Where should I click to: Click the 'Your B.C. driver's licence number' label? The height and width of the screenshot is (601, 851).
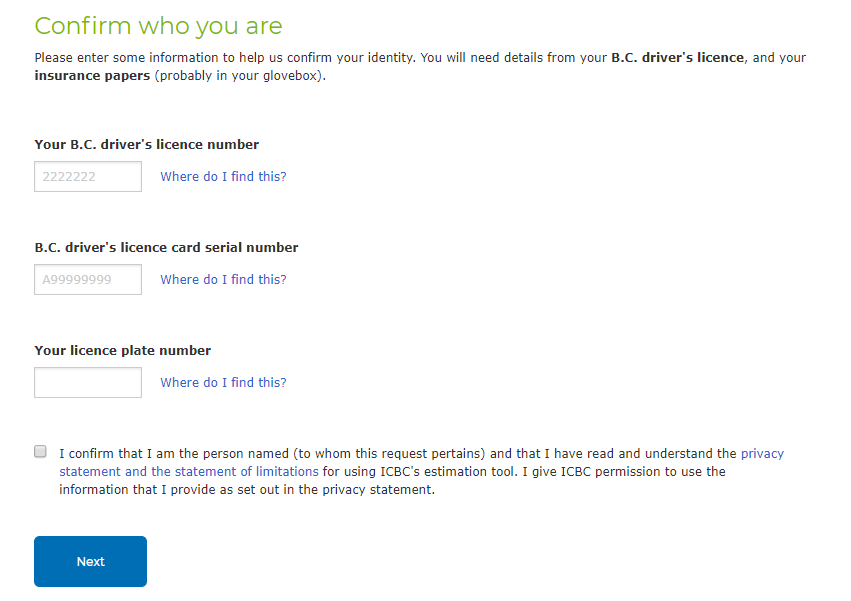[147, 144]
